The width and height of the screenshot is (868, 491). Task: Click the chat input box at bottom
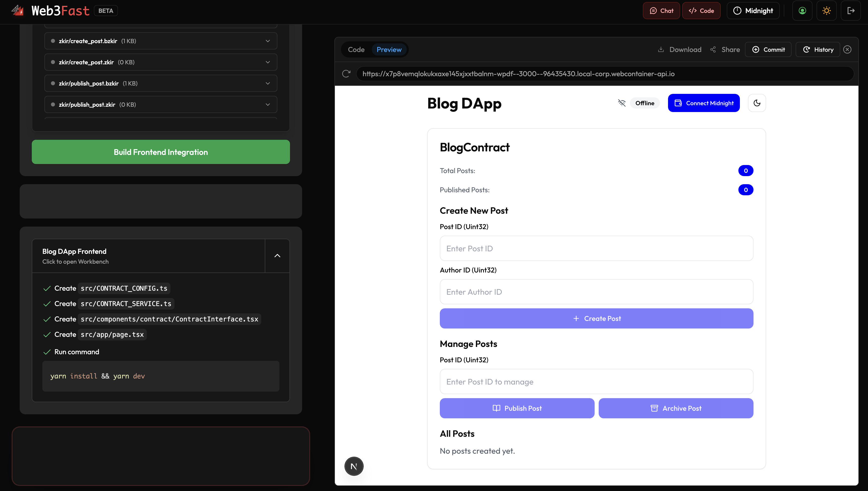[x=161, y=456]
